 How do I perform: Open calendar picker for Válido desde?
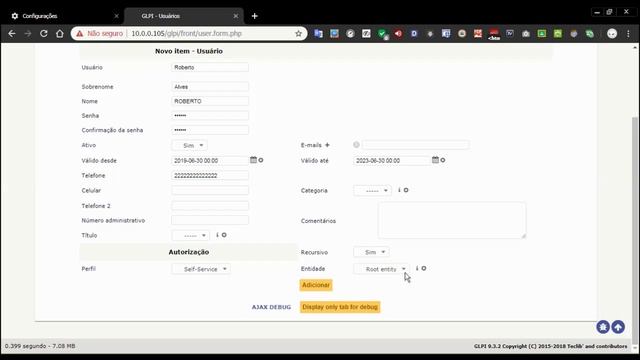pos(253,160)
